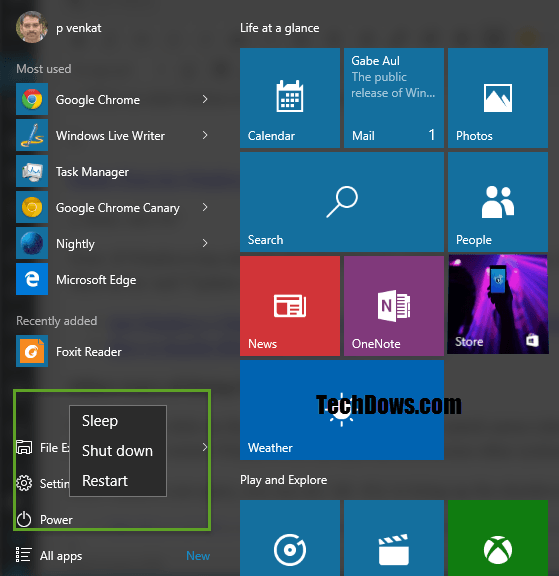
Task: Choose Sleep from power menu
Action: [118, 421]
